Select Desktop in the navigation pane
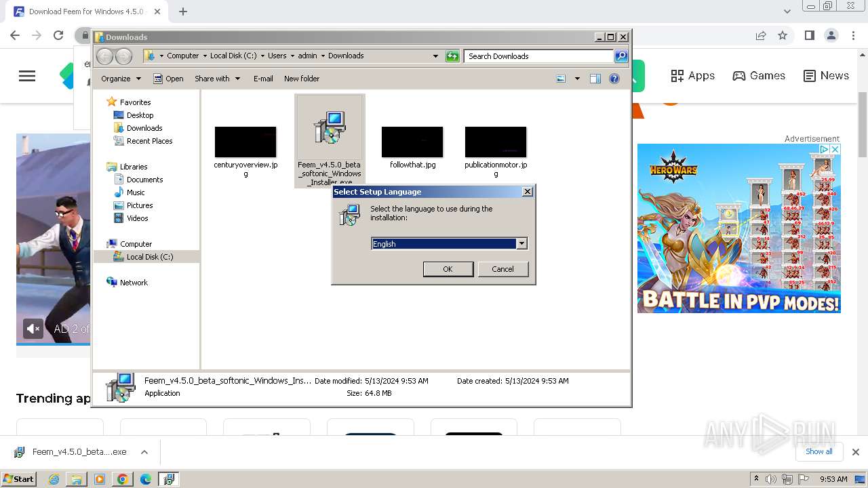The width and height of the screenshot is (868, 488). 140,115
